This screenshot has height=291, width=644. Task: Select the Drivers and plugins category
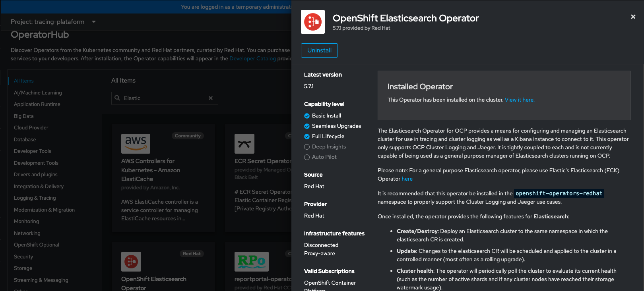pos(36,175)
